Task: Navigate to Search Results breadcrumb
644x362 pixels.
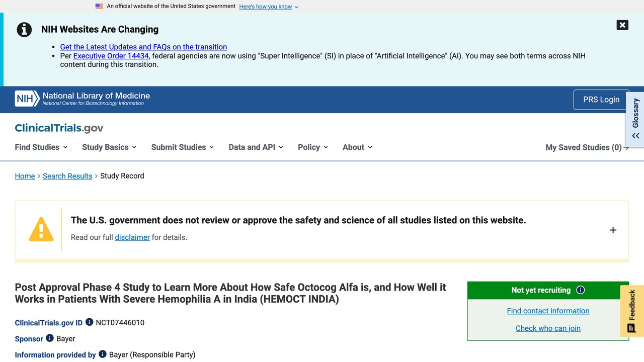Action: [x=67, y=176]
